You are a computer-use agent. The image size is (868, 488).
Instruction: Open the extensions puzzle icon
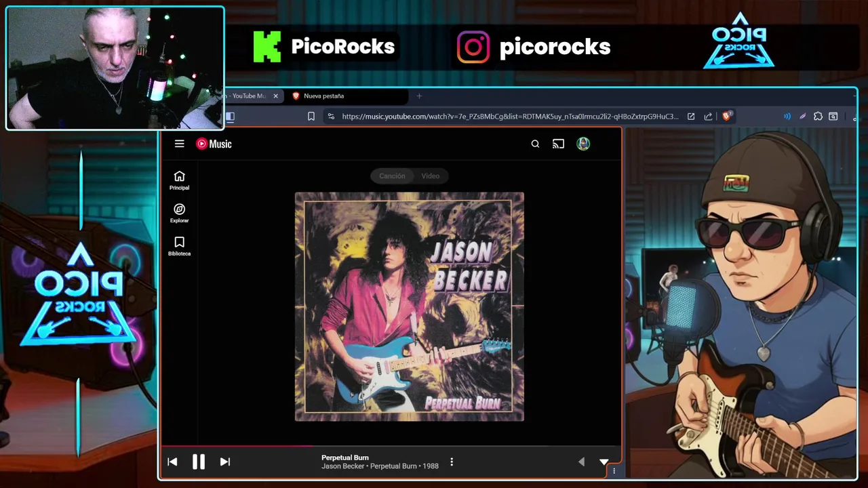(818, 117)
